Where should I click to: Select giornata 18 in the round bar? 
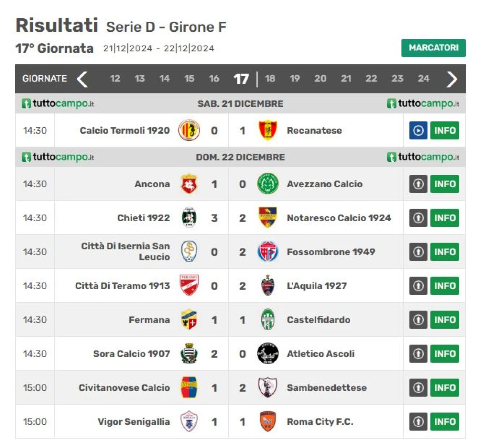pos(270,78)
